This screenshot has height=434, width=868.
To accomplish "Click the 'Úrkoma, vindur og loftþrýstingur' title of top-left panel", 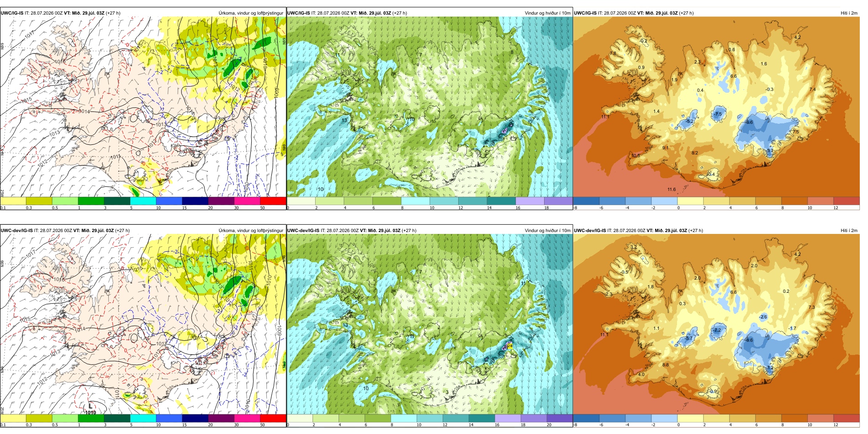I will click(x=251, y=13).
